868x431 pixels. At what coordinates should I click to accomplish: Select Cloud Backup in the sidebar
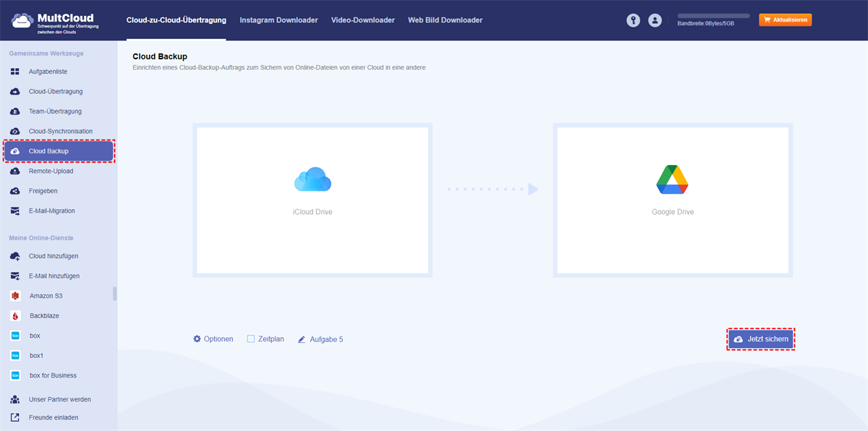pyautogui.click(x=59, y=151)
